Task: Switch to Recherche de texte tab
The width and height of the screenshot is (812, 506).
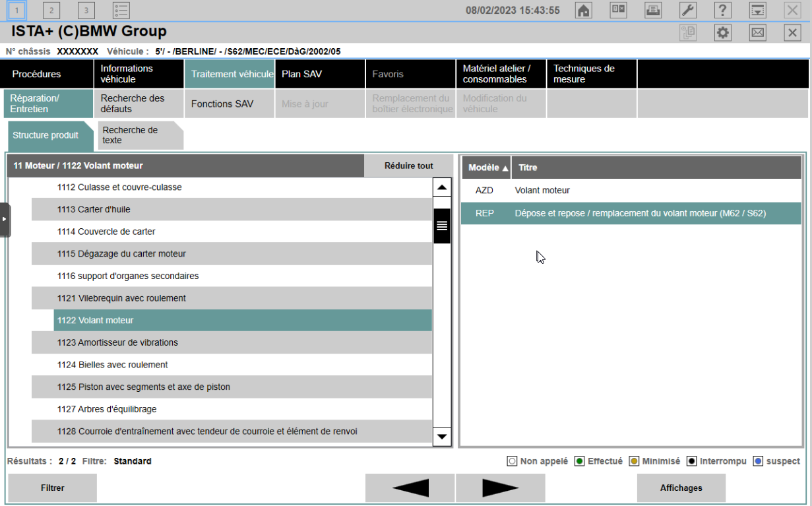Action: coord(141,135)
